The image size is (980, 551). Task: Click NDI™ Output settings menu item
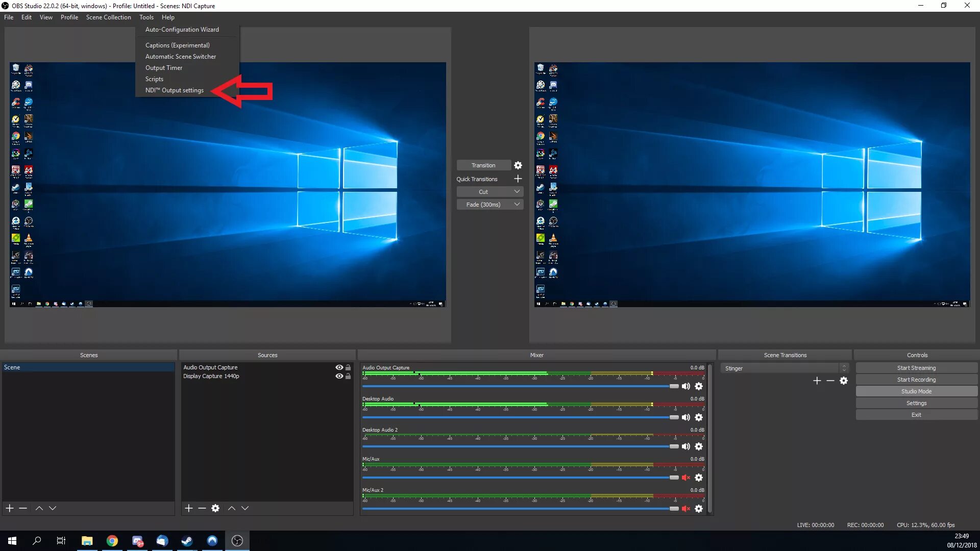(x=174, y=90)
